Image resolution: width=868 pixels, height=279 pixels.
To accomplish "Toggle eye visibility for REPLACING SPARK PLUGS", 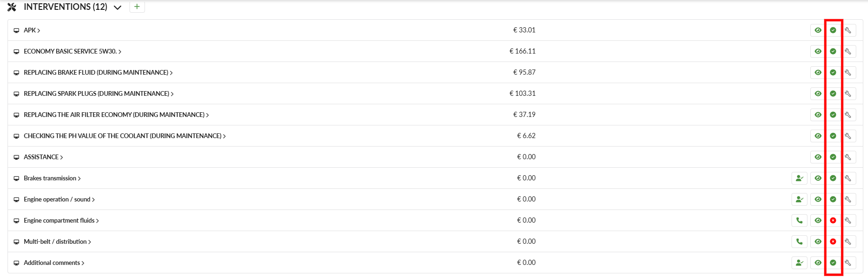I will click(818, 93).
